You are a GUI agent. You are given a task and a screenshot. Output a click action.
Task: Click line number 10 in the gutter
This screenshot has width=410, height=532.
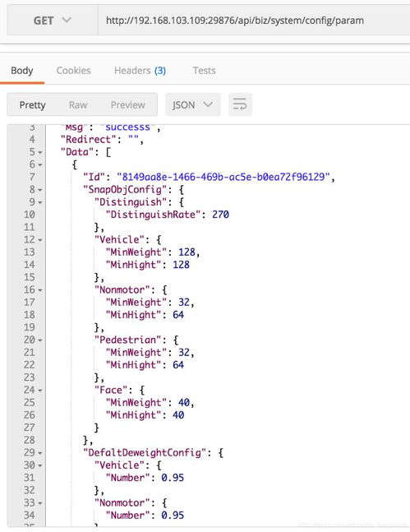[29, 215]
